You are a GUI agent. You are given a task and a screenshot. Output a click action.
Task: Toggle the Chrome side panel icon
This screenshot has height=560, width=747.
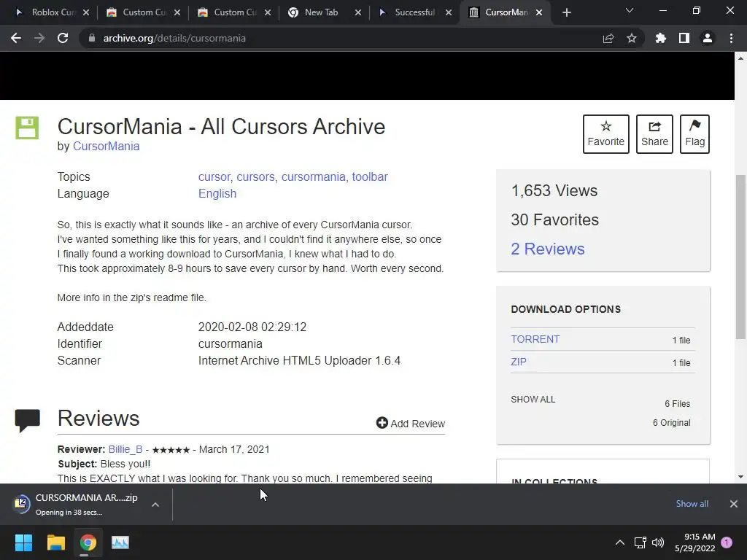click(684, 38)
